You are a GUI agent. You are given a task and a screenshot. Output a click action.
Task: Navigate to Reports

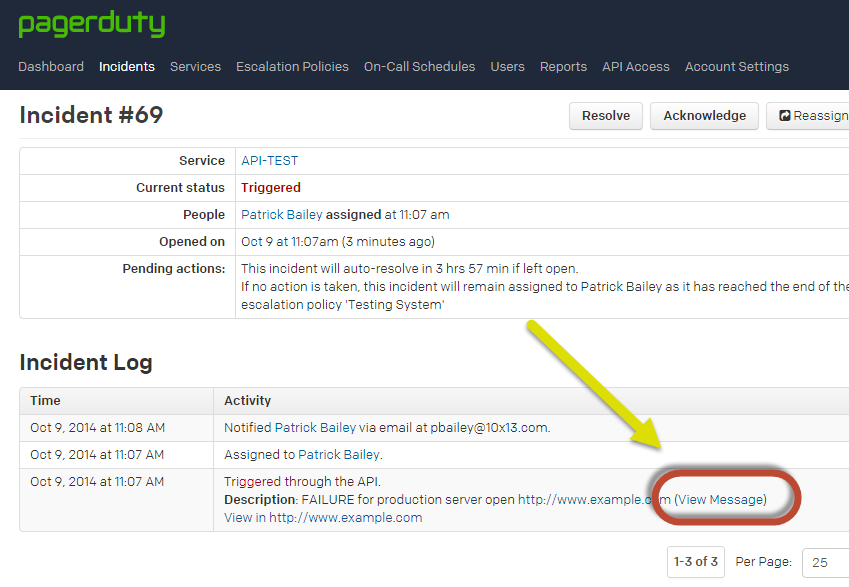pyautogui.click(x=563, y=66)
